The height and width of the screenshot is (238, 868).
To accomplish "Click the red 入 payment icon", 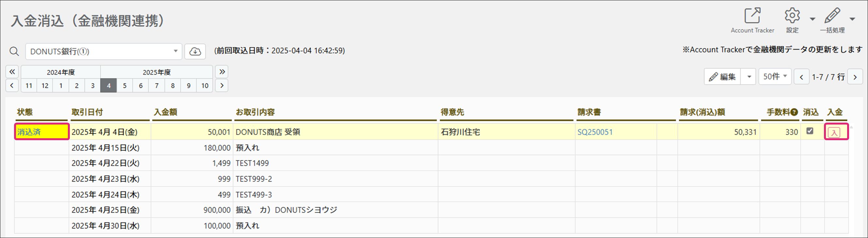I will (834, 132).
